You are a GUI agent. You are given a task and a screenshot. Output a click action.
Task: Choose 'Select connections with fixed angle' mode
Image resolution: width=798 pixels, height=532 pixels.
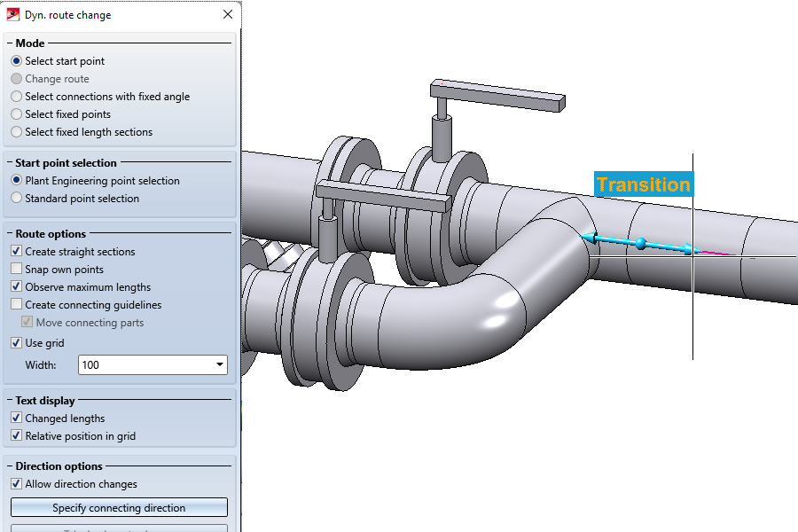pyautogui.click(x=16, y=97)
